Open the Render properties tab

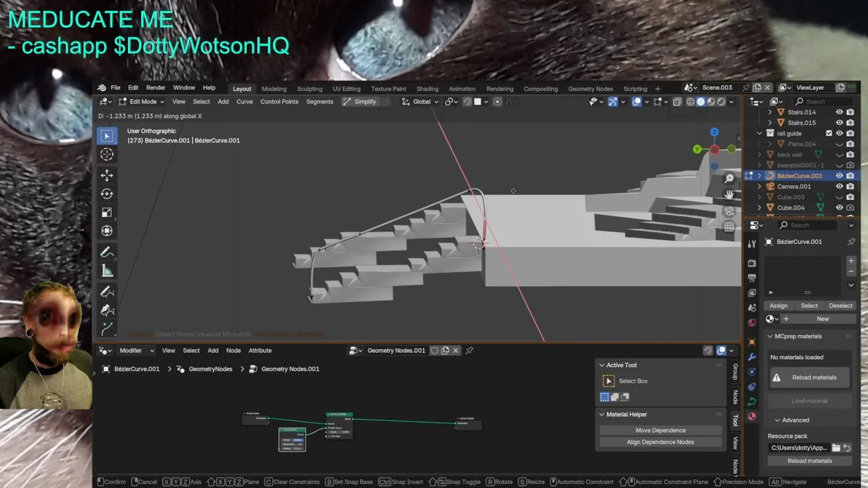click(751, 263)
